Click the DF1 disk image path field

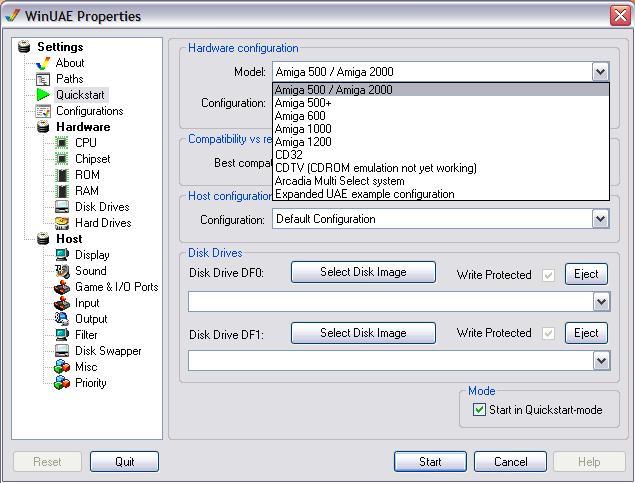tap(391, 361)
